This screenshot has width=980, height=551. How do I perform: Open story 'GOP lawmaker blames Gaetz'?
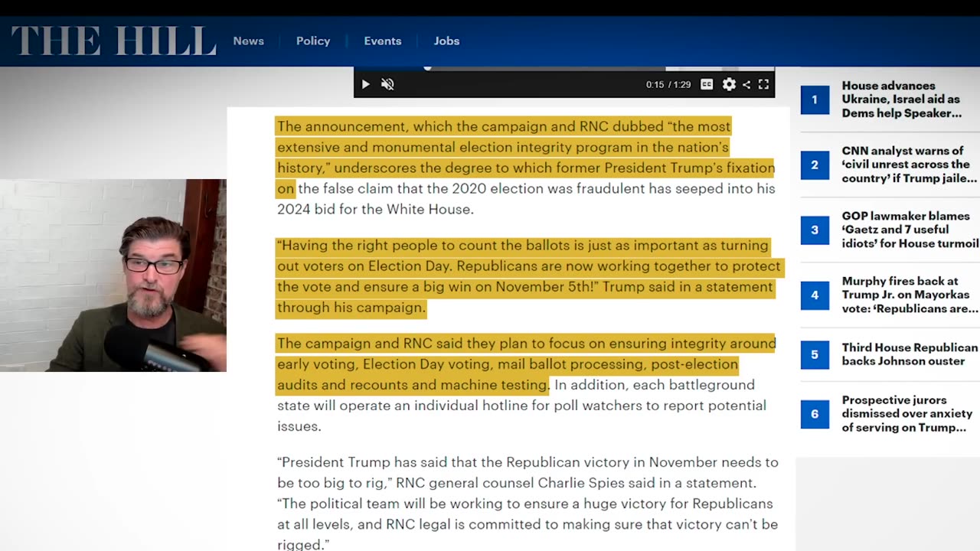pyautogui.click(x=910, y=230)
